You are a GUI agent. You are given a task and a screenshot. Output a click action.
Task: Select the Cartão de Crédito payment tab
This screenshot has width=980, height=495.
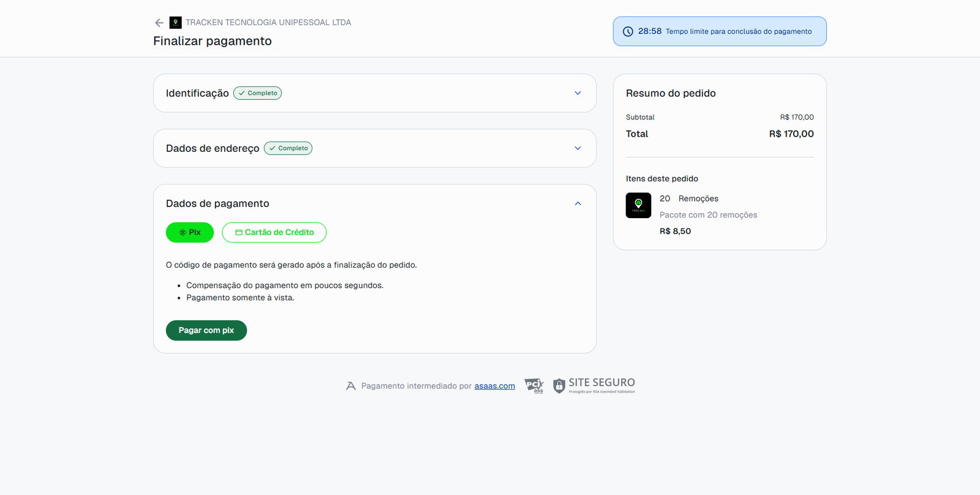tap(274, 232)
